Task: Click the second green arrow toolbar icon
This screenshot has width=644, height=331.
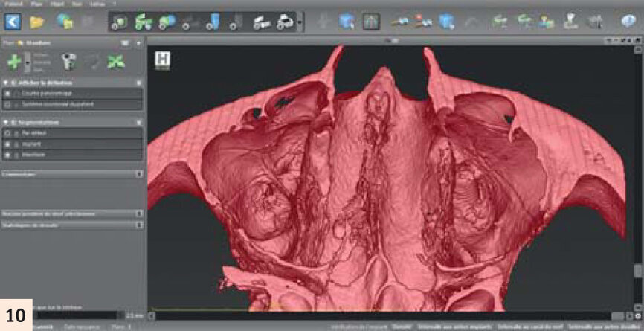Action: (x=524, y=22)
